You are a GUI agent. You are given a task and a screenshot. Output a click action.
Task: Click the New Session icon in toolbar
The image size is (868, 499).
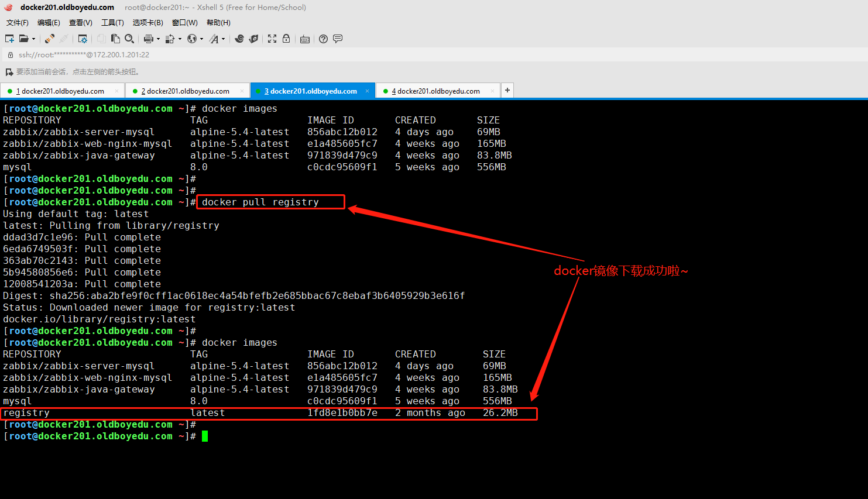tap(9, 39)
